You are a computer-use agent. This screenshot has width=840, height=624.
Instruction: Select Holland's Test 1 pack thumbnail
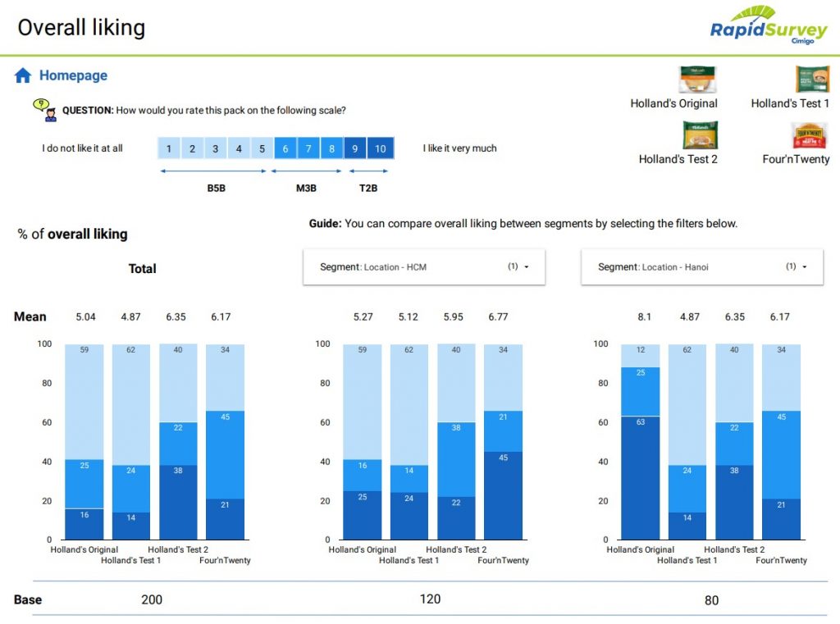812,80
